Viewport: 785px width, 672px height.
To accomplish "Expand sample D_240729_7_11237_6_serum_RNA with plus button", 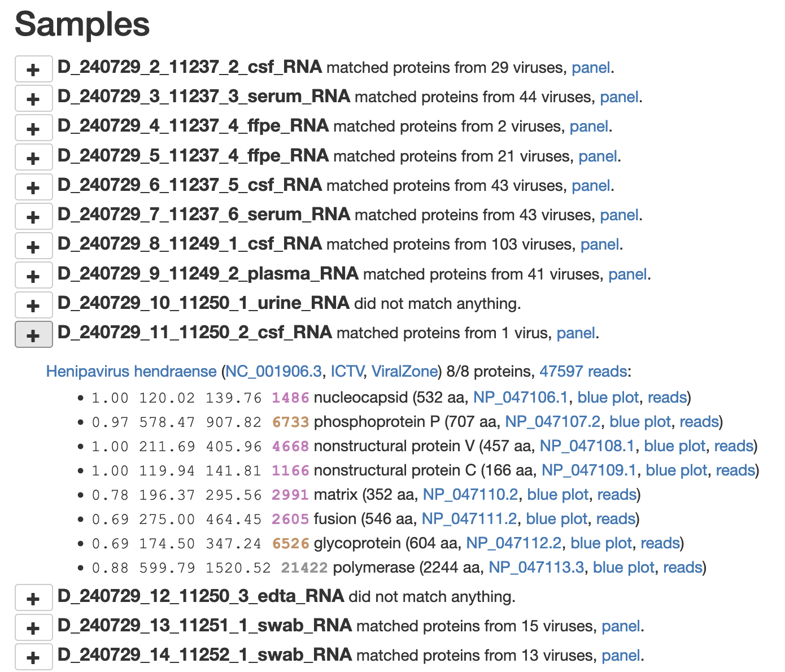I will [x=33, y=217].
